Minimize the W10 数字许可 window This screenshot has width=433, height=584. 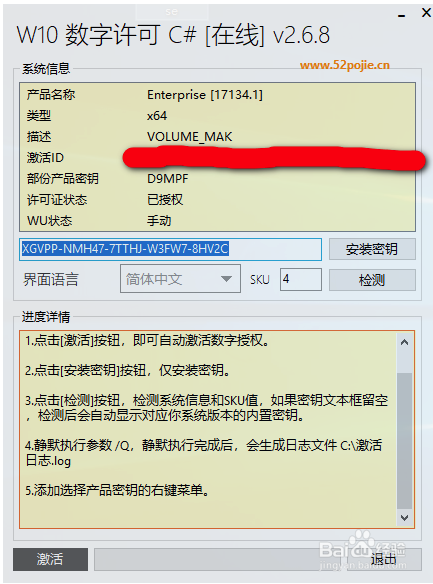pos(401,16)
